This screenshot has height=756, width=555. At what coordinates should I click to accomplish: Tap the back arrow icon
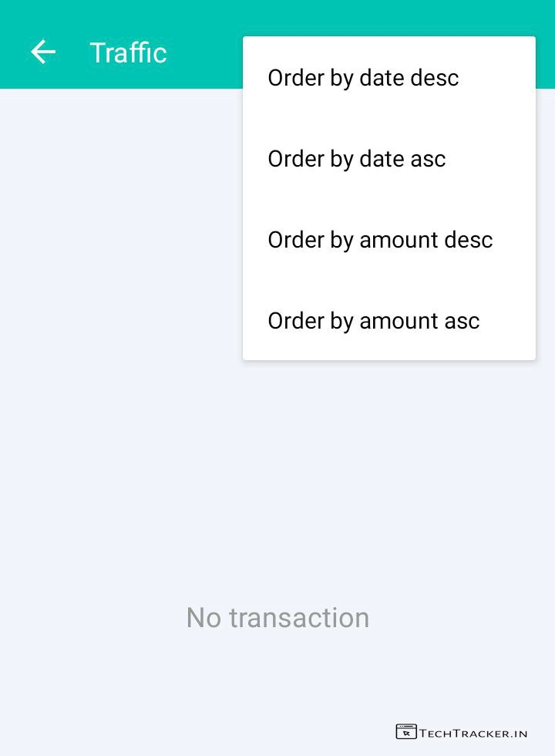click(43, 52)
